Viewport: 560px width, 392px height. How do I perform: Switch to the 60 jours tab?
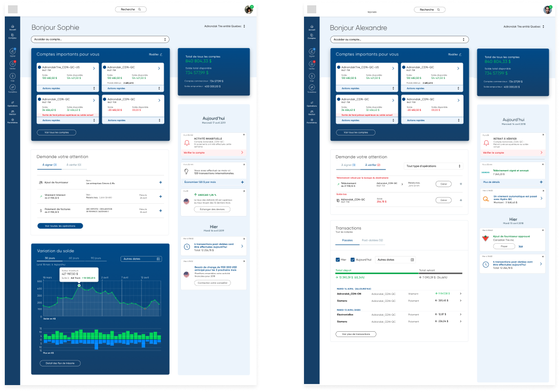click(74, 258)
